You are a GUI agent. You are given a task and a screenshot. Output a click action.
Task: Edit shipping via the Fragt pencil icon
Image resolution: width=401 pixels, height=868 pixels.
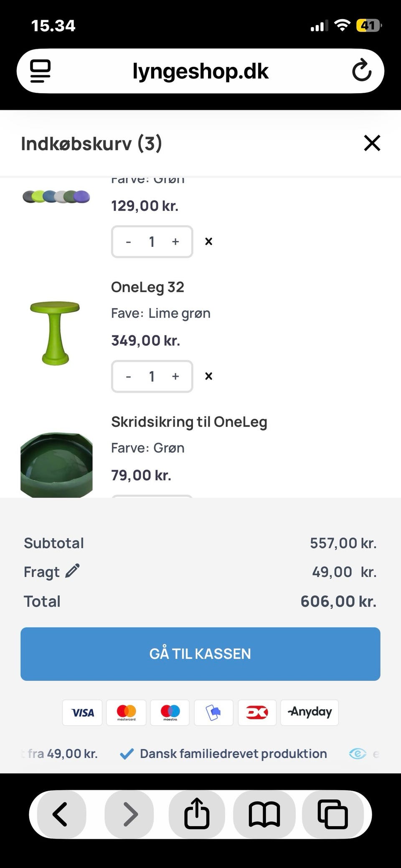pos(72,571)
